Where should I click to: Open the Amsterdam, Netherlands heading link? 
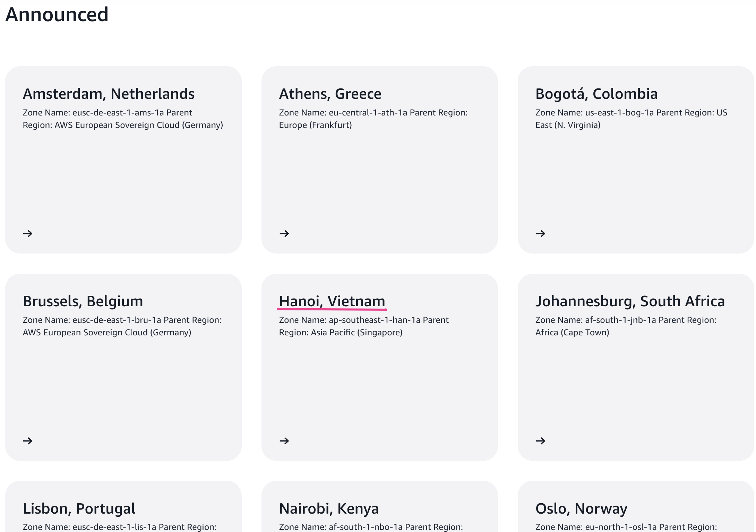pyautogui.click(x=109, y=94)
